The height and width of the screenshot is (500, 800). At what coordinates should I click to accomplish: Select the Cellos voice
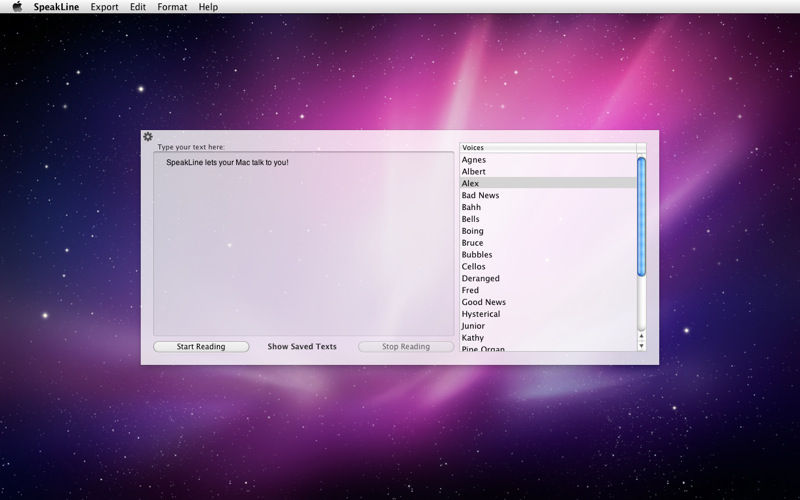coord(548,266)
